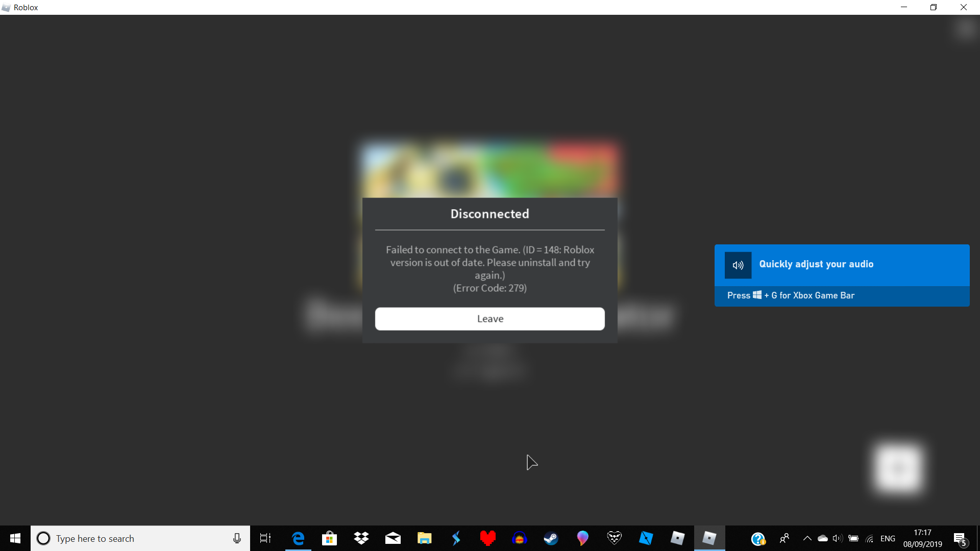980x551 pixels.
Task: Open Microsoft Store from taskbar
Action: [329, 538]
